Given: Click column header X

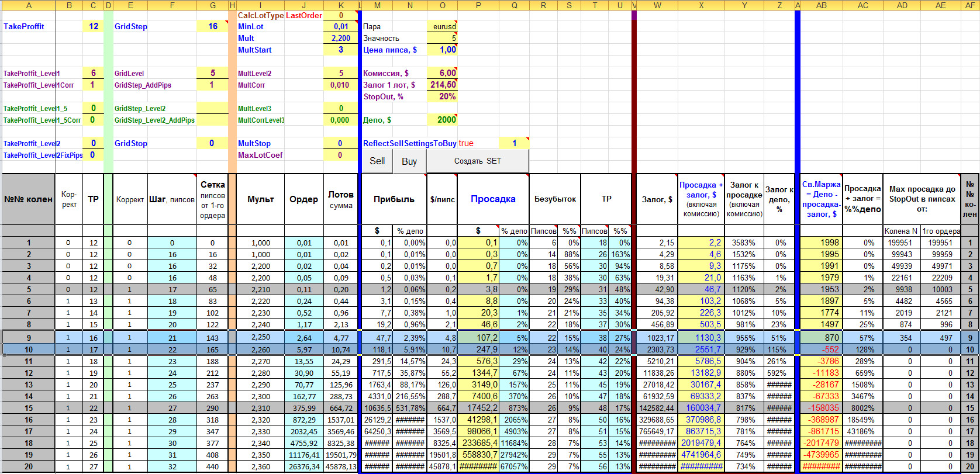Looking at the screenshot, I should click(701, 5).
